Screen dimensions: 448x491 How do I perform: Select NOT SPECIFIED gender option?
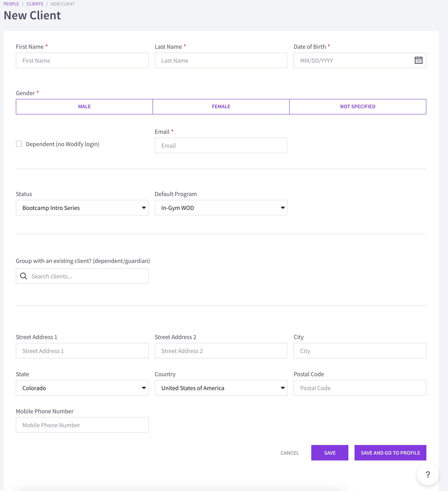358,106
